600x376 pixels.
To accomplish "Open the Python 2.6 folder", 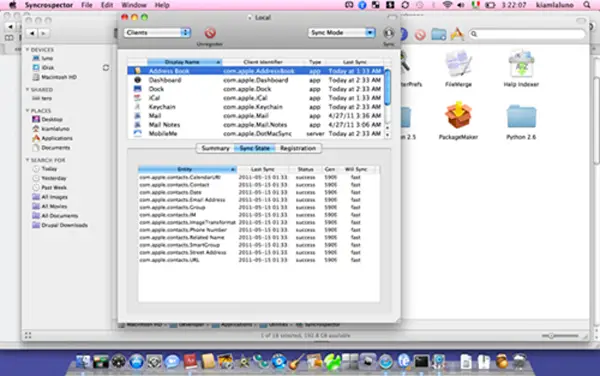I will point(521,116).
